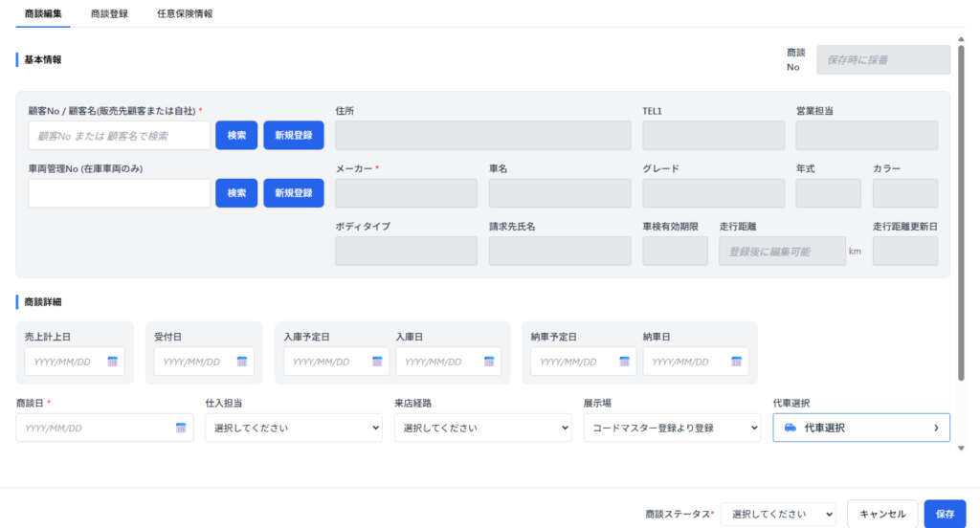Click 検索 button next to customer field
The height and width of the screenshot is (528, 980).
[x=236, y=136]
